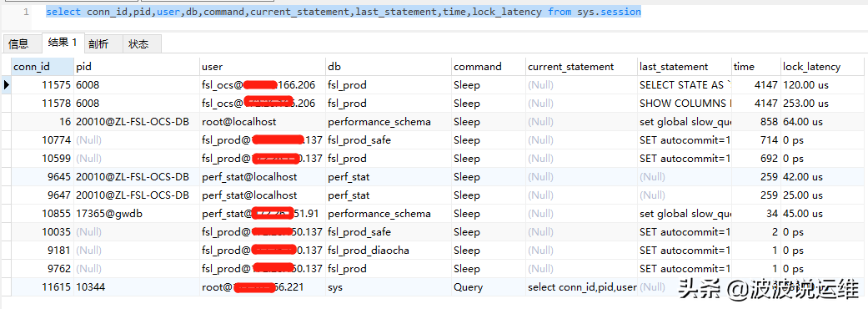Click lock_latency cell 64.00 us
The image size is (868, 309).
tap(824, 121)
